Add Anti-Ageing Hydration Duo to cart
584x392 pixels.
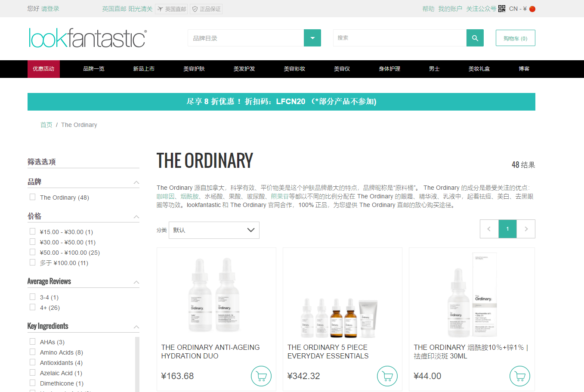pyautogui.click(x=261, y=376)
